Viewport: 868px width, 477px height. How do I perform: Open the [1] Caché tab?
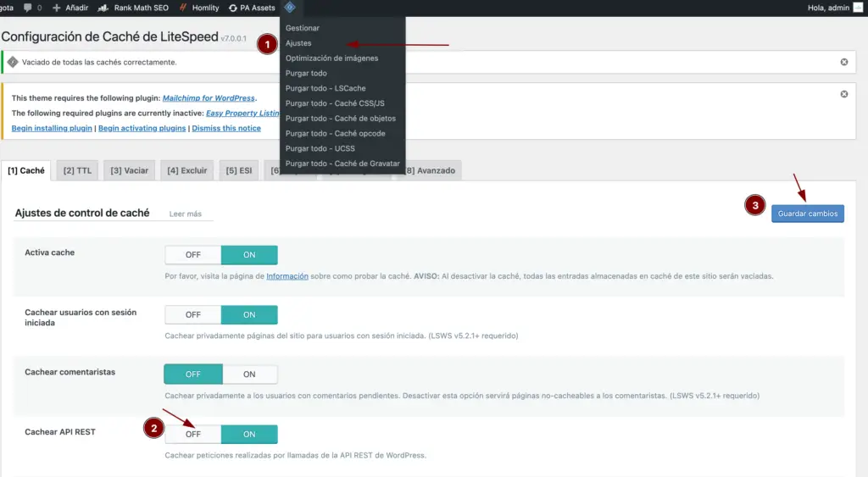26,170
